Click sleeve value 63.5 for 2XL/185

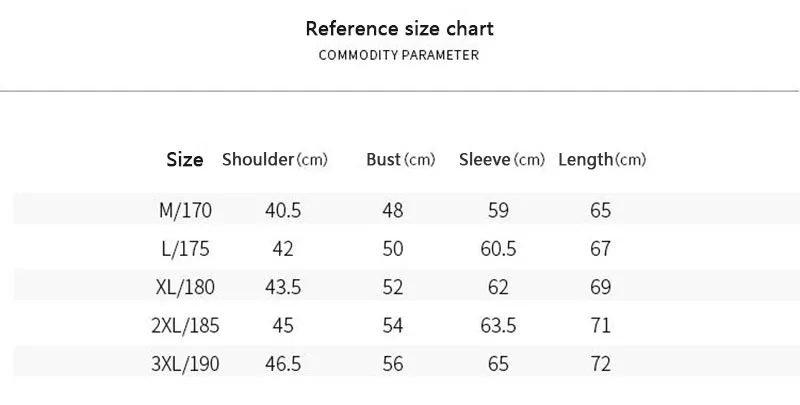pyautogui.click(x=498, y=325)
